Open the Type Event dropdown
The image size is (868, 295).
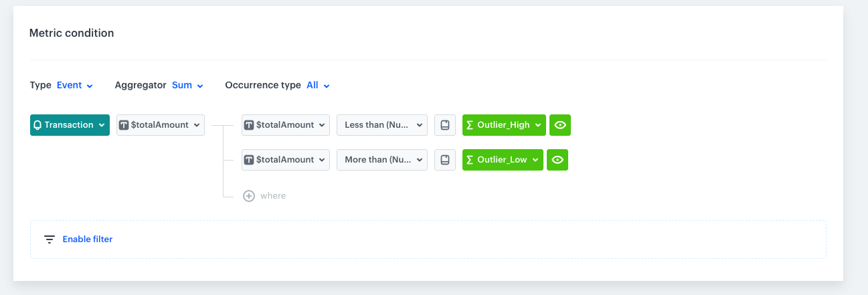74,86
